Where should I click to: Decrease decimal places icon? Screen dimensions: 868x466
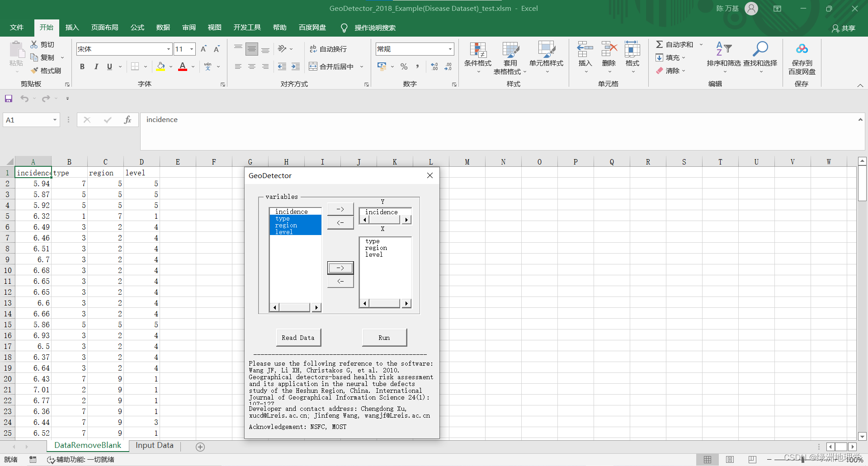[x=448, y=66]
